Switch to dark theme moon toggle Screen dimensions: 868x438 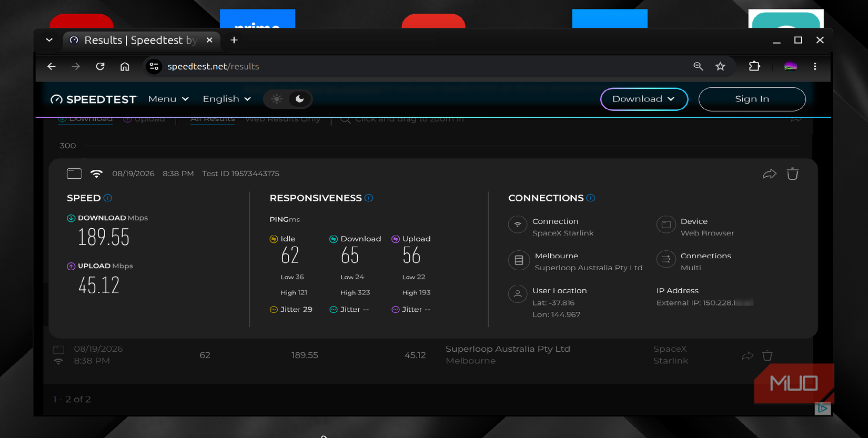(x=299, y=99)
